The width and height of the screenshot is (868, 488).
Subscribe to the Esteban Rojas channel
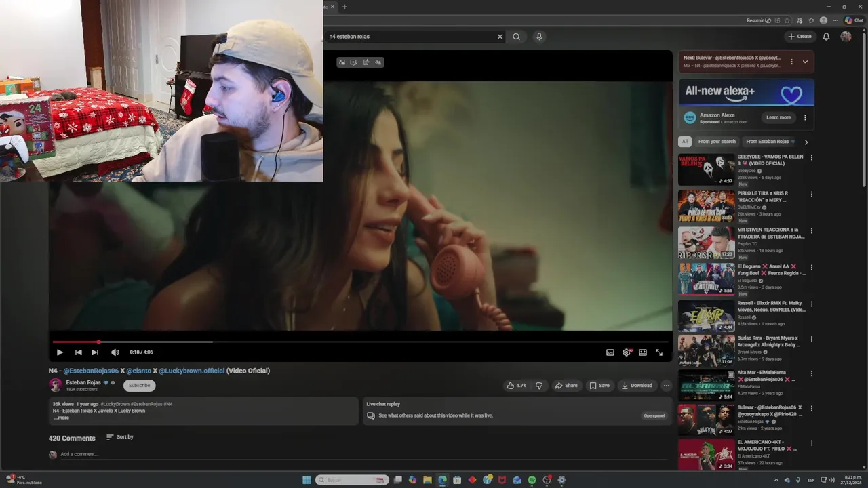(140, 386)
